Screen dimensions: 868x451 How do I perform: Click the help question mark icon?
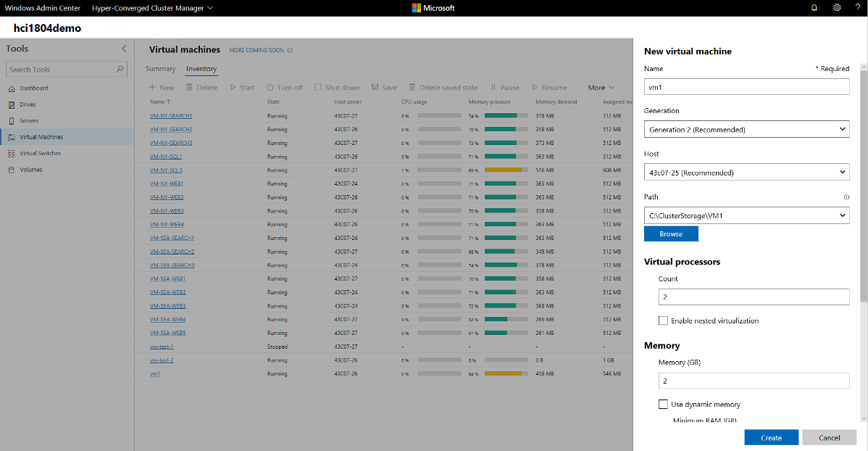857,8
